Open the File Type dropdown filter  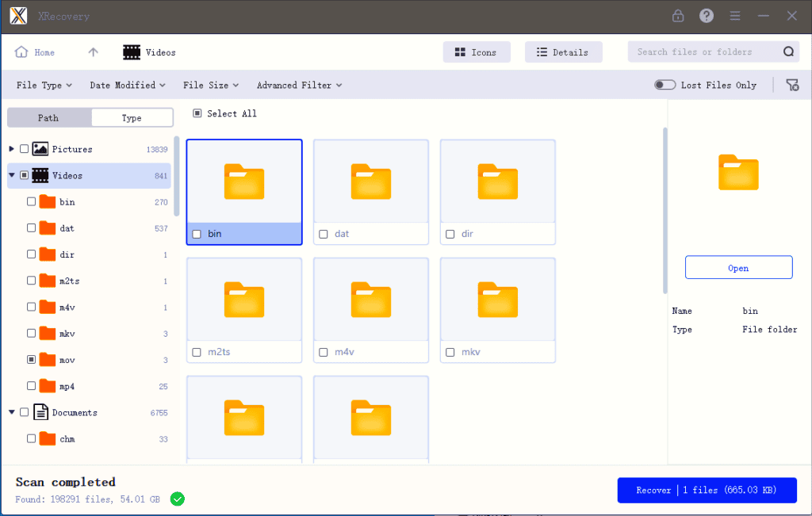[x=44, y=85]
